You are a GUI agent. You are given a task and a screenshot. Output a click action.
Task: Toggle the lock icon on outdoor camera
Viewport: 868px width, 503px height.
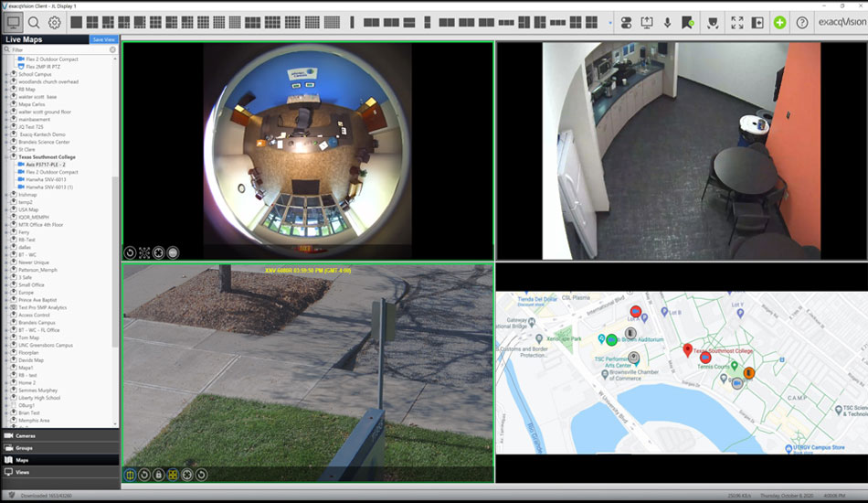(158, 475)
